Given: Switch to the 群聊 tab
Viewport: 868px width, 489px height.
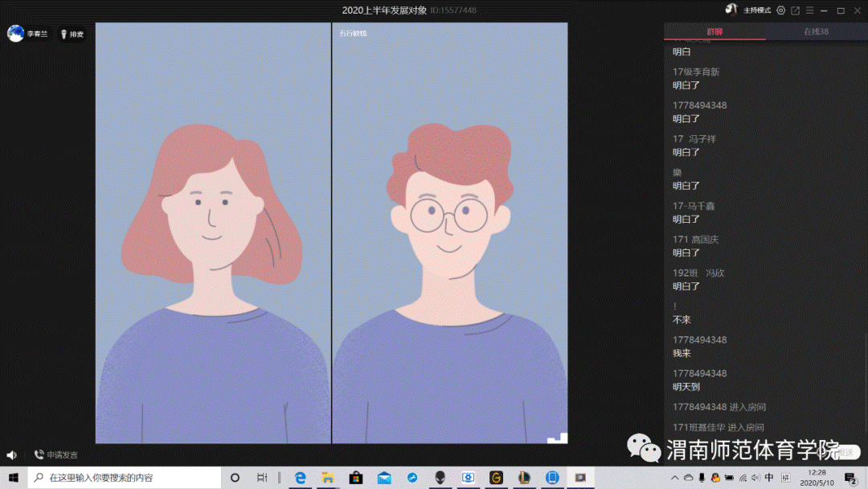Looking at the screenshot, I should 714,31.
